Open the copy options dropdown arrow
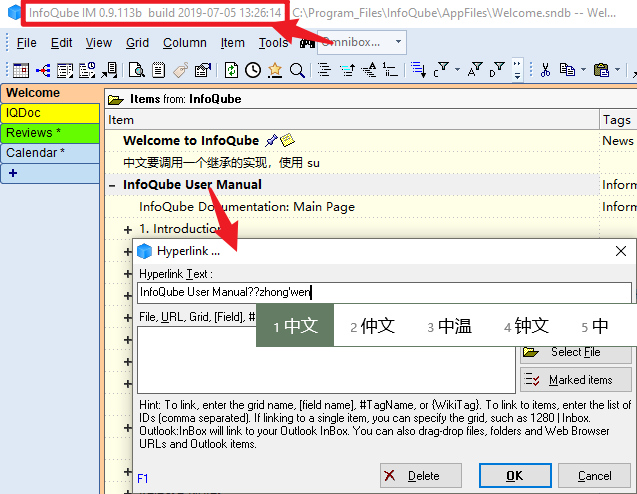Viewport: 637px width, 494px height. 583,70
